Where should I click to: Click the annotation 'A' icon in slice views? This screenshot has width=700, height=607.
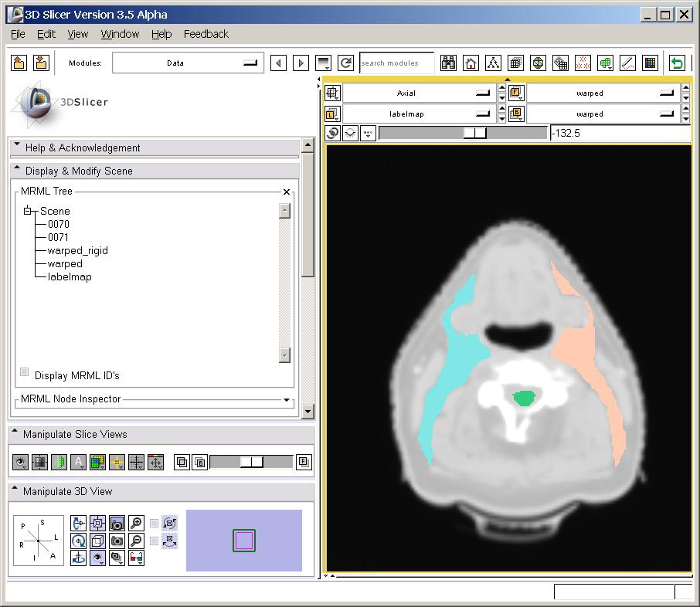pos(78,463)
